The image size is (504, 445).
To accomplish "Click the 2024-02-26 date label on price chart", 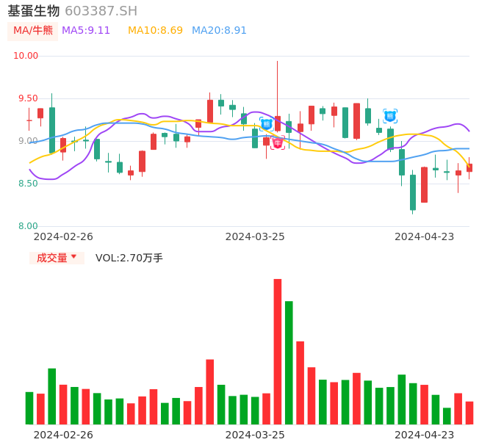I will click(63, 236).
